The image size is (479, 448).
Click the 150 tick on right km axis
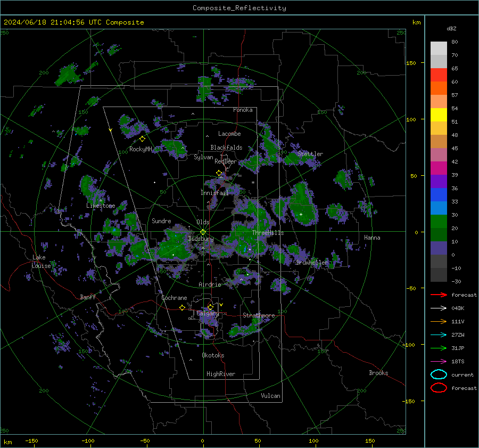click(x=411, y=63)
